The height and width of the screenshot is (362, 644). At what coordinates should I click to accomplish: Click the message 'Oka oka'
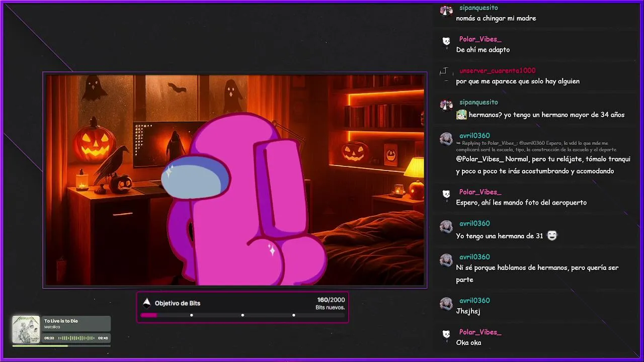(468, 343)
